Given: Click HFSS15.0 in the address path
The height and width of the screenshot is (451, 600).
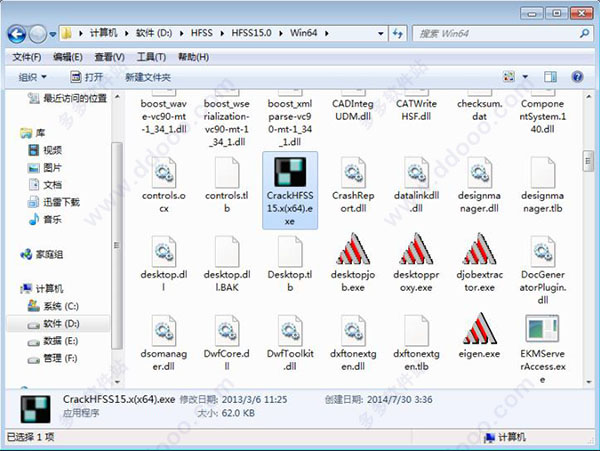Looking at the screenshot, I should click(251, 33).
